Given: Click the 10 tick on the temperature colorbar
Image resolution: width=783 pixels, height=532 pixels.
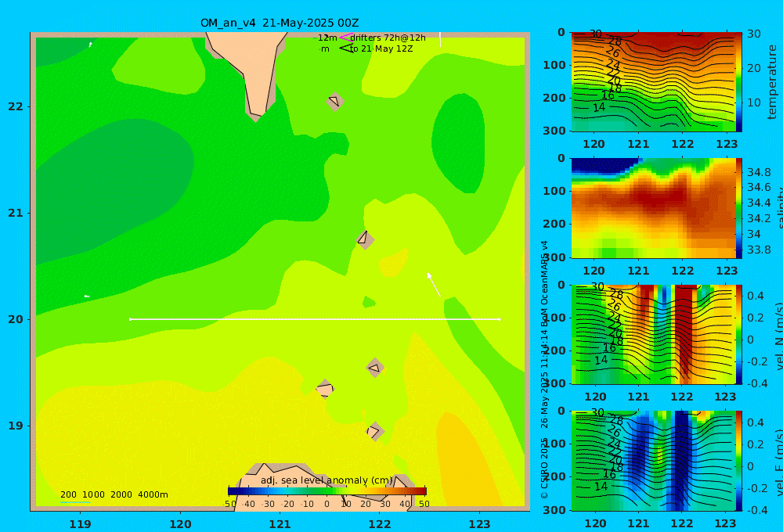Looking at the screenshot, I should [x=753, y=102].
